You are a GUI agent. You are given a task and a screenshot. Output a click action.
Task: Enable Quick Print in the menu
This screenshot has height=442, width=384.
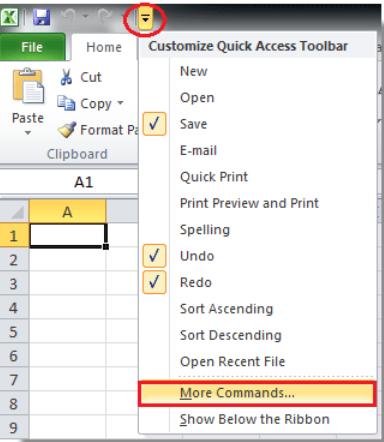click(x=257, y=177)
